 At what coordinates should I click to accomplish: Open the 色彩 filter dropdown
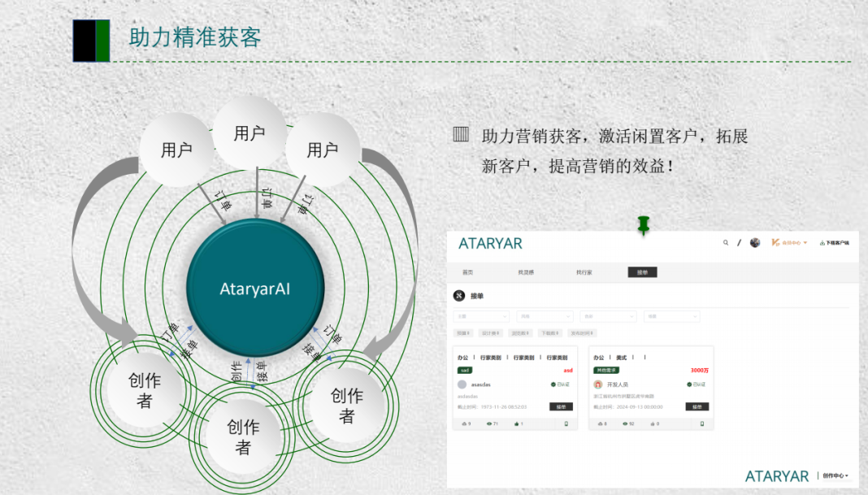click(x=608, y=316)
